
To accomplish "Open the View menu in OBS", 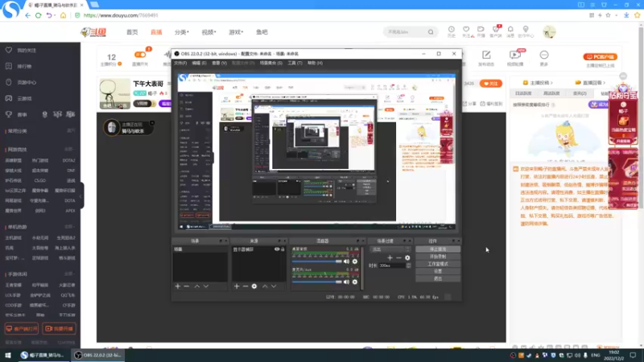I will pos(219,64).
